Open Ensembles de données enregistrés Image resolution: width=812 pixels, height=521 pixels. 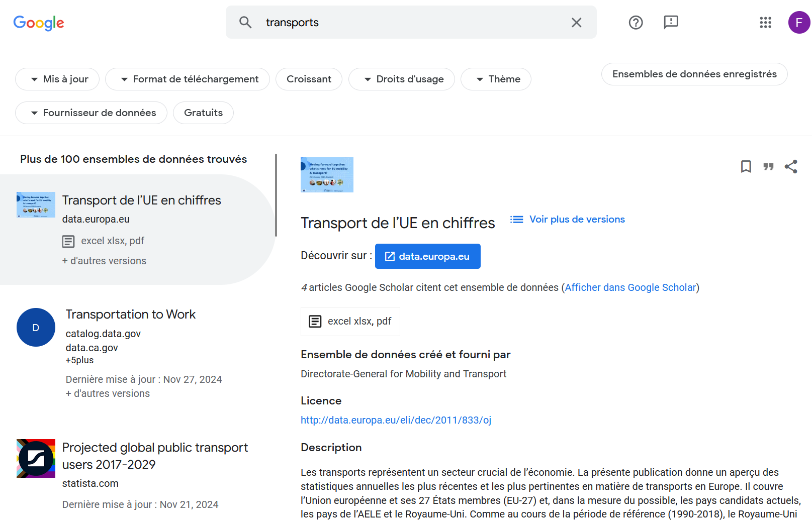click(694, 74)
